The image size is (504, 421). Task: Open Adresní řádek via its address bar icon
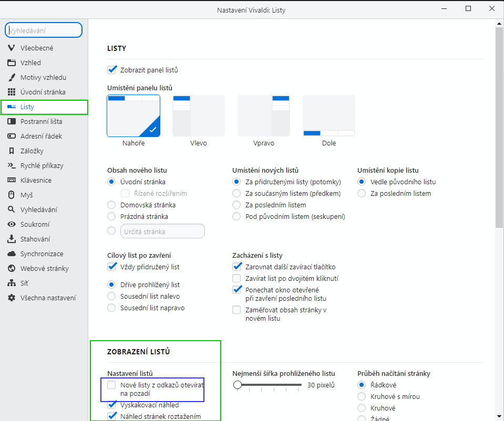tap(11, 136)
